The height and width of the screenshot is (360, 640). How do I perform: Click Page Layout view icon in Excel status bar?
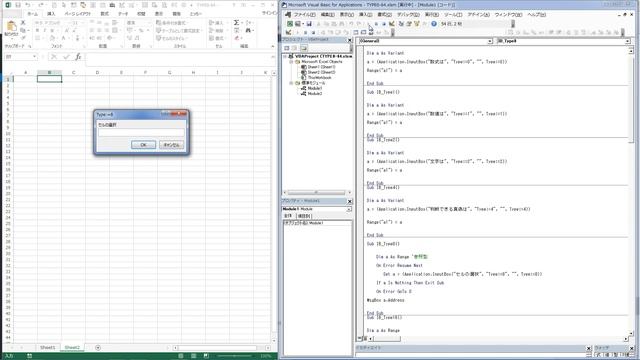click(x=193, y=356)
